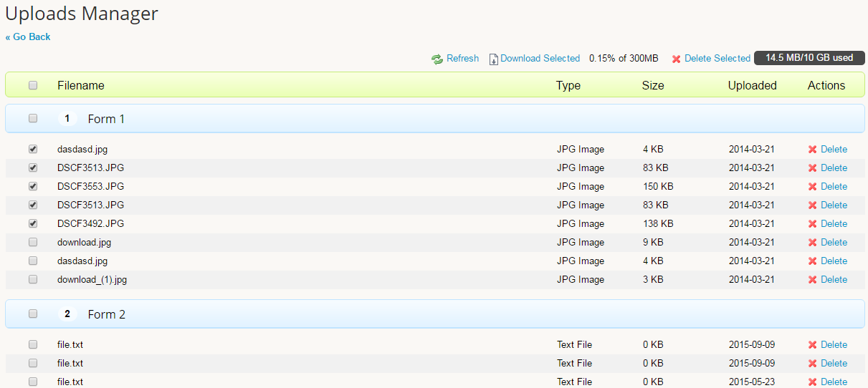Click filename DSCF3553.JPG
The height and width of the screenshot is (388, 868).
pos(90,187)
